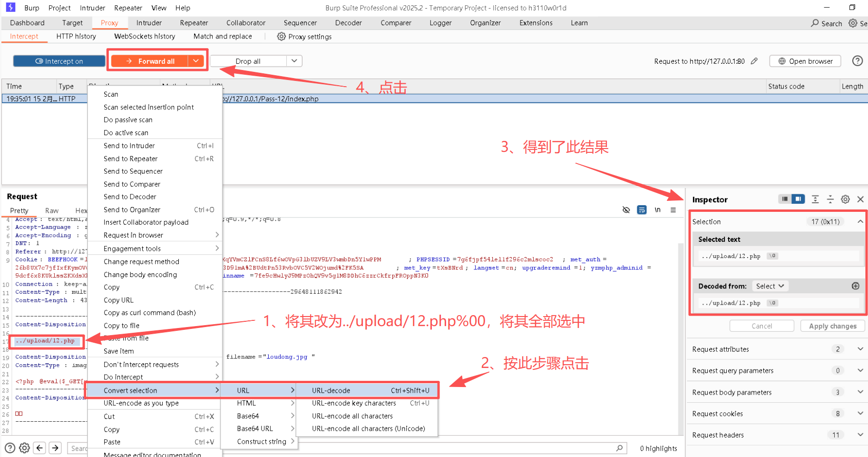Click the Open browser button
Viewport: 868px width, 457px height.
pyautogui.click(x=805, y=61)
